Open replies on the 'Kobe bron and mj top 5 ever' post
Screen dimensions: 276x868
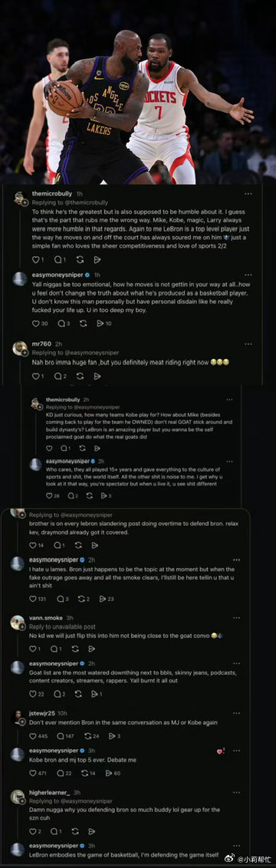pos(63,773)
